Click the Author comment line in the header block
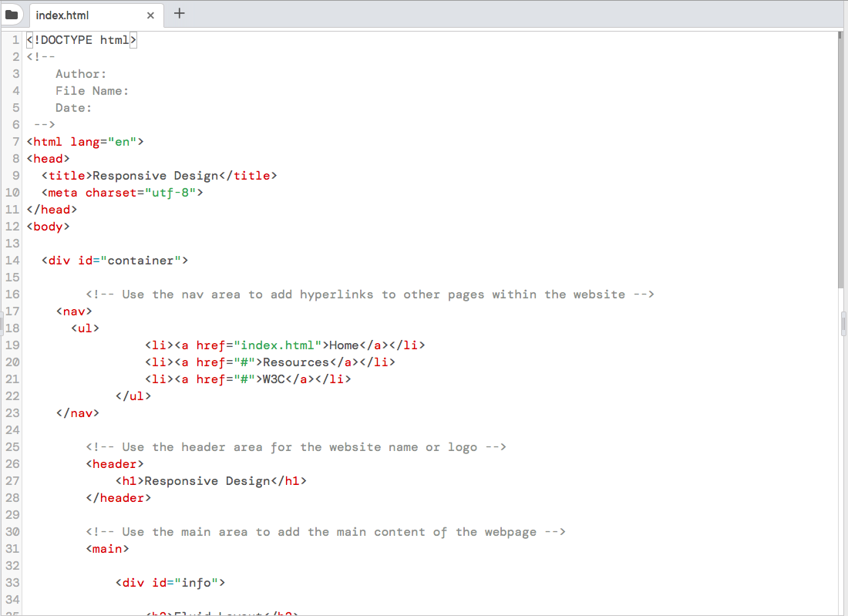 pos(79,73)
